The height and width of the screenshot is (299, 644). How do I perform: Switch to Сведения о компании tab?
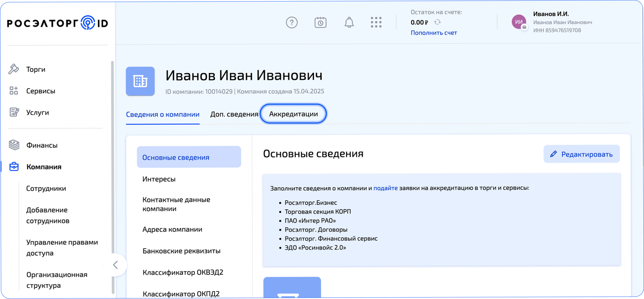pos(163,114)
